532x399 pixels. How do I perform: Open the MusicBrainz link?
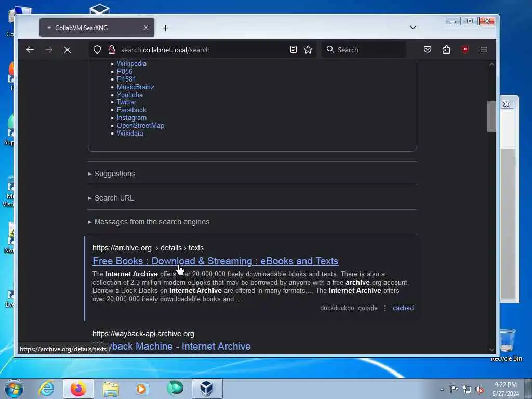coord(135,87)
